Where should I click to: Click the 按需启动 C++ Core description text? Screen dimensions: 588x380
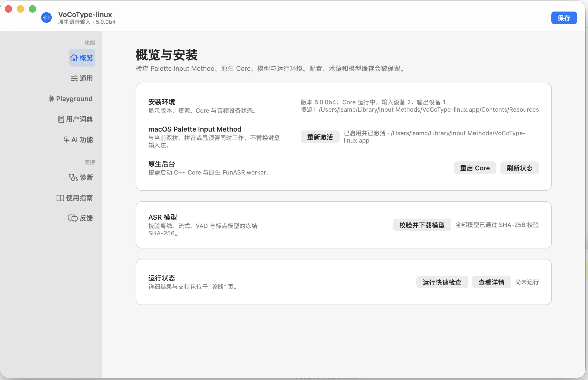click(x=210, y=172)
